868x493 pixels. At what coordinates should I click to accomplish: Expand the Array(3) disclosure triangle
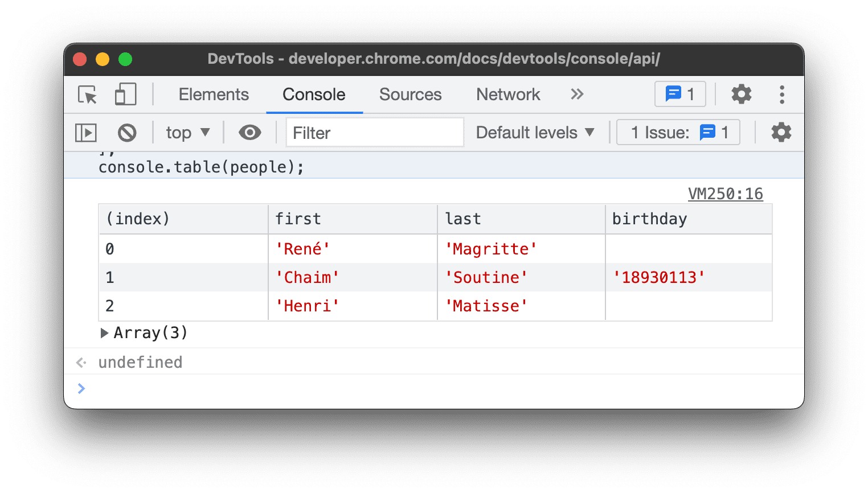[x=105, y=332]
